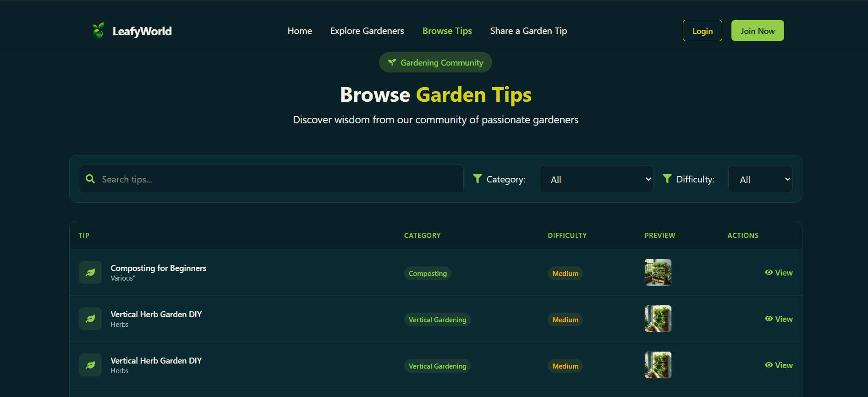Click the Composting category tag

pyautogui.click(x=428, y=273)
